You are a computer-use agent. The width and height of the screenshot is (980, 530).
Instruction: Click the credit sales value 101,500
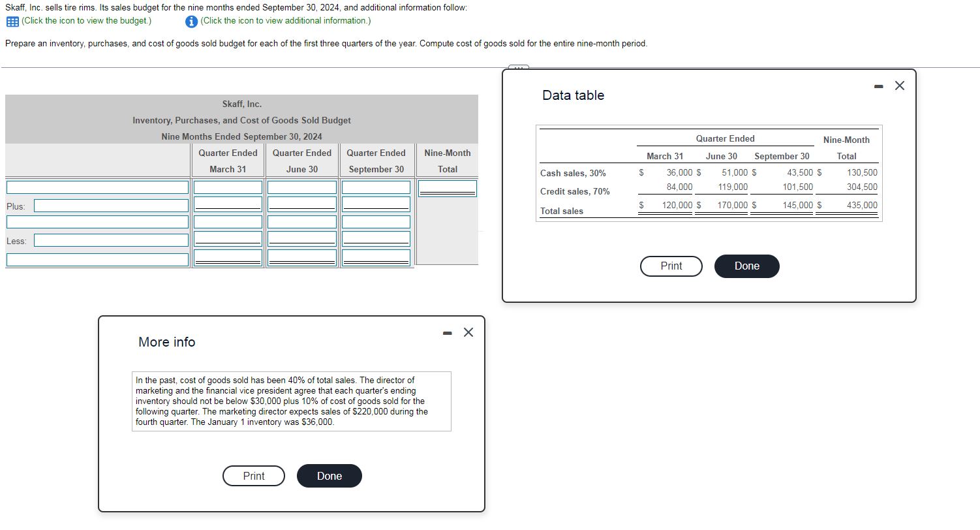[798, 187]
